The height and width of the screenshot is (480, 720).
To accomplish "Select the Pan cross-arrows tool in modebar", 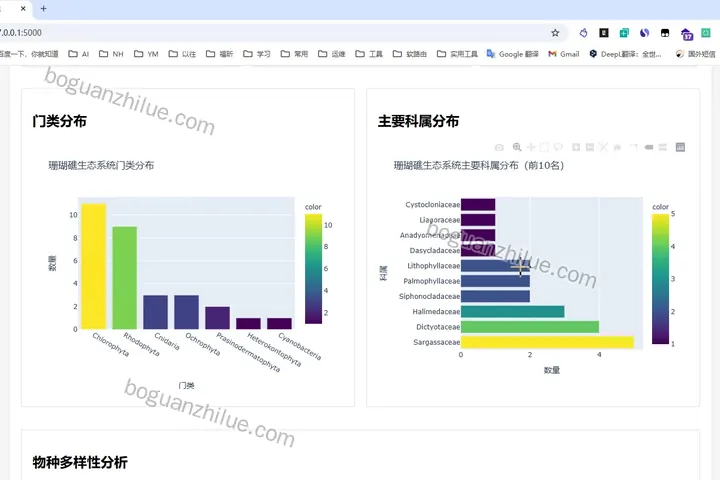I will (531, 147).
